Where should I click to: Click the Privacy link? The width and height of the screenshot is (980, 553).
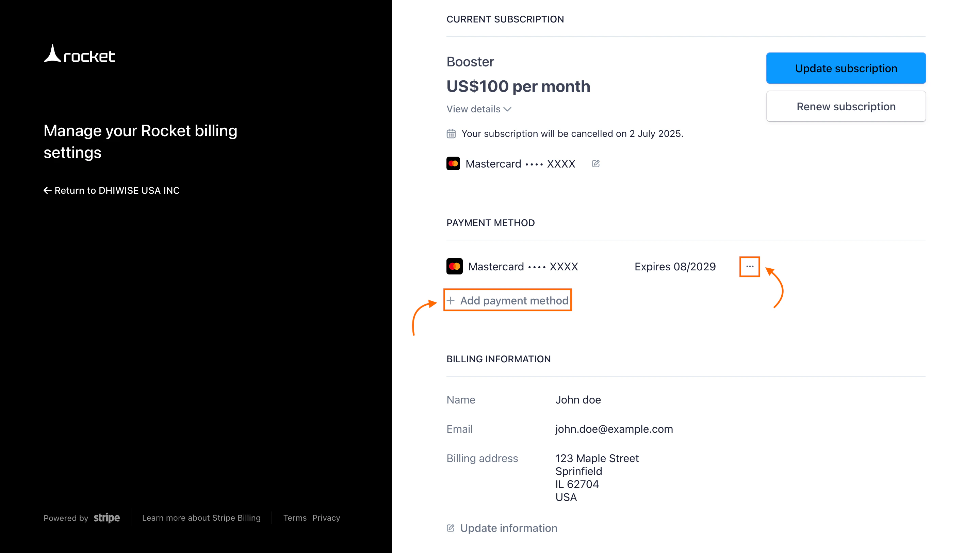tap(326, 518)
